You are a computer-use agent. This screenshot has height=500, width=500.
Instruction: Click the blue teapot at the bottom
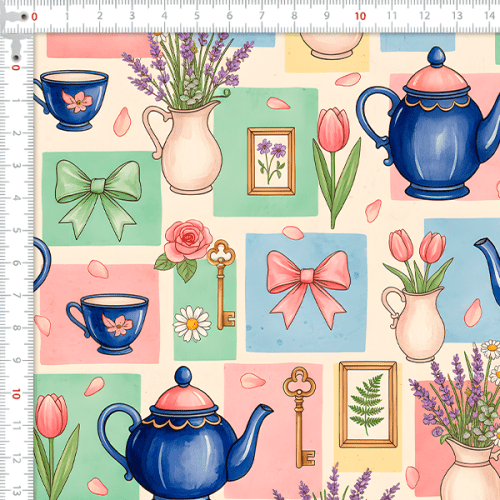(x=185, y=433)
